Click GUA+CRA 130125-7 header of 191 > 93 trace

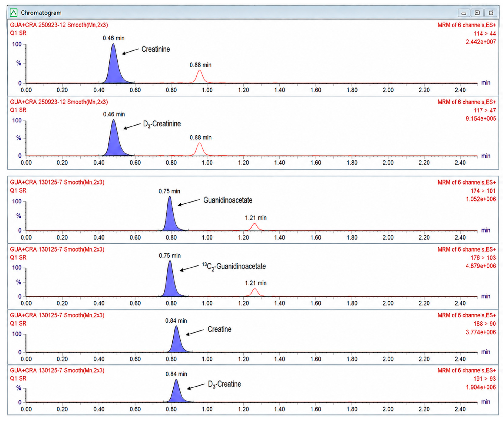57,370
